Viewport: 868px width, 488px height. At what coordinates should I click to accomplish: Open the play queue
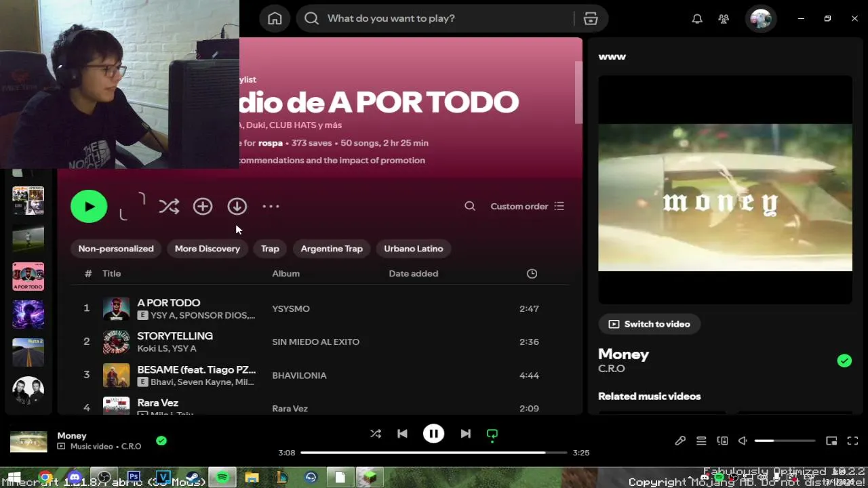[701, 441]
